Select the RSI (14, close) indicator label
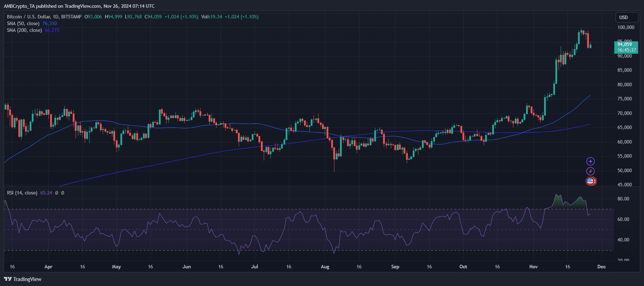 (22, 193)
